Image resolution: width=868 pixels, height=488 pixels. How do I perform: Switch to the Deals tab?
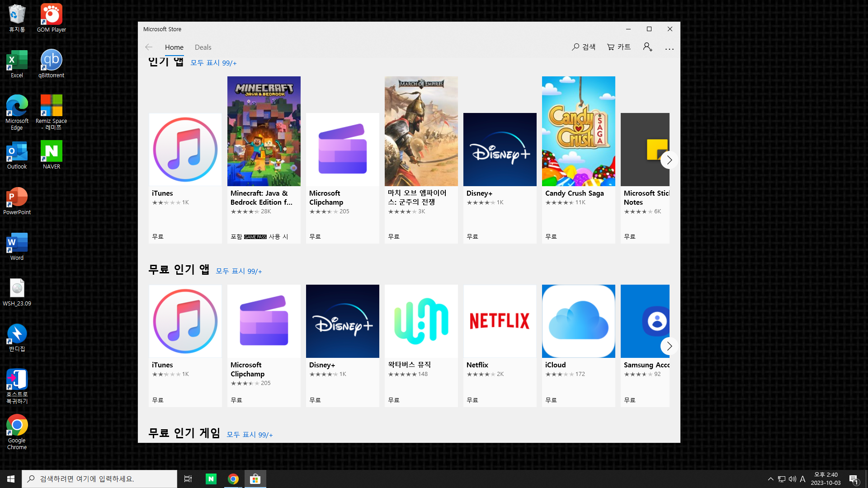coord(203,47)
